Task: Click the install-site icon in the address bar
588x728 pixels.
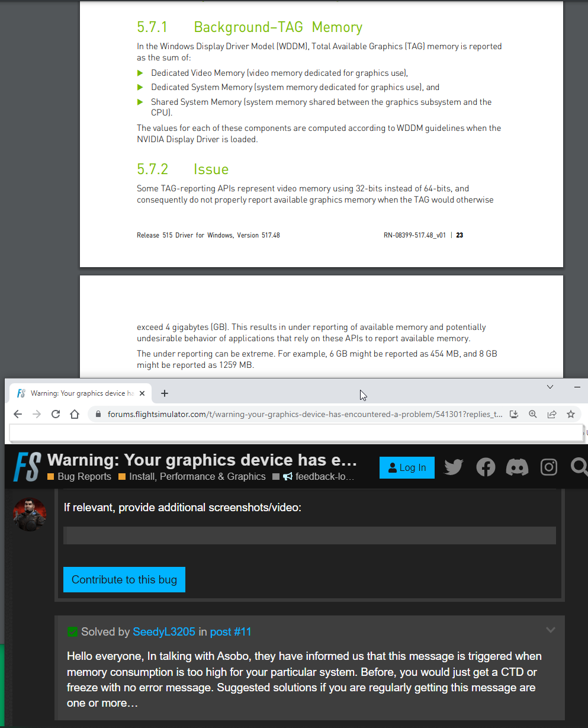Action: point(514,414)
